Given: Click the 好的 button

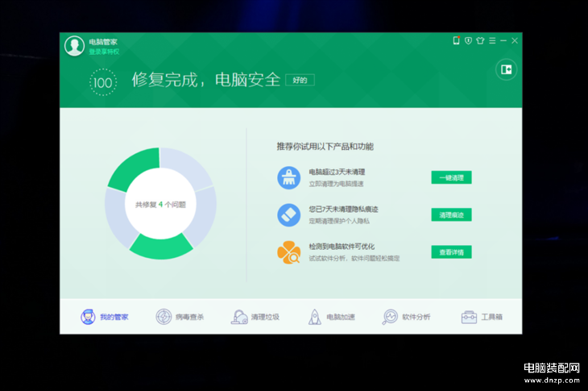Looking at the screenshot, I should (x=300, y=80).
